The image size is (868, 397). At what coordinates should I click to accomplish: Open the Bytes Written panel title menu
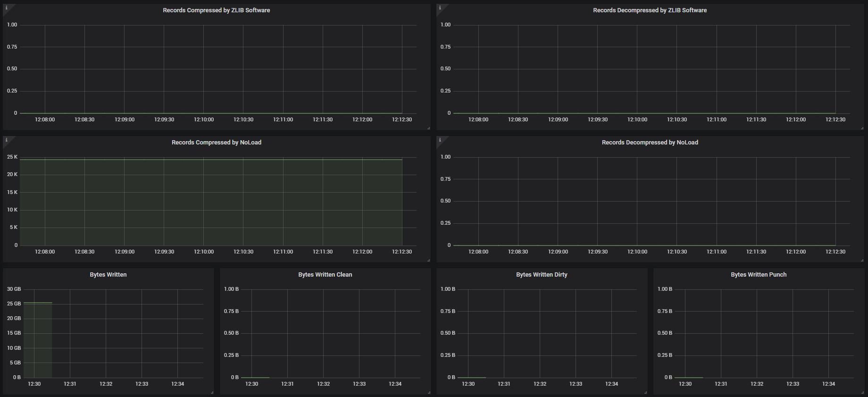108,275
